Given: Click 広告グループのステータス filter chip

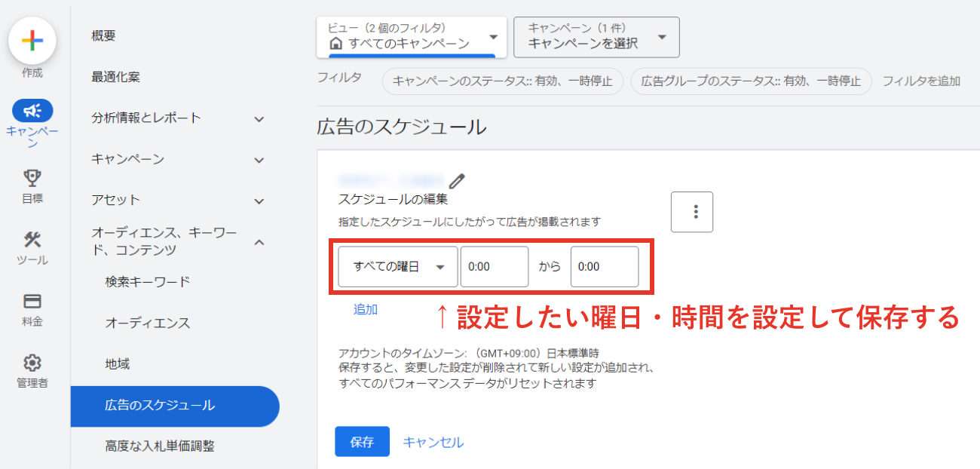Looking at the screenshot, I should [x=751, y=81].
